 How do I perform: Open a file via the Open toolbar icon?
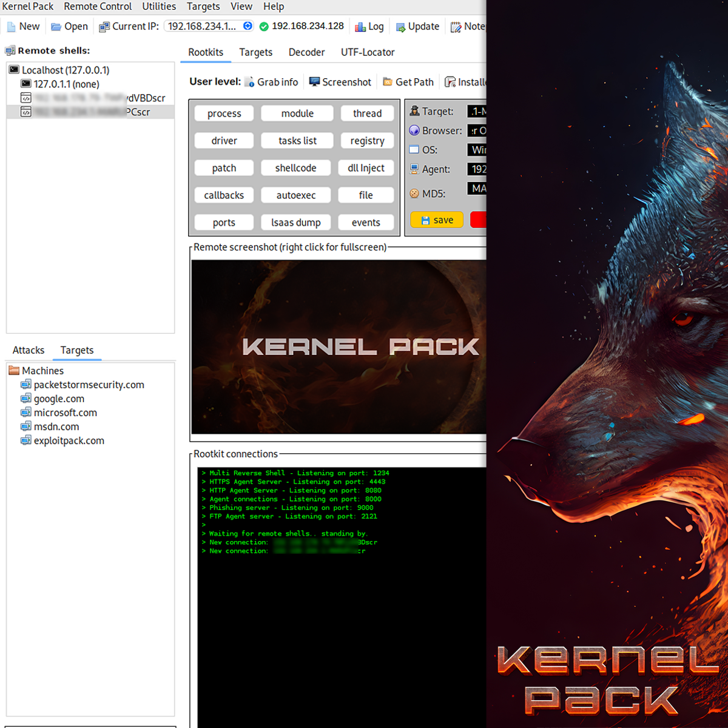[56, 27]
